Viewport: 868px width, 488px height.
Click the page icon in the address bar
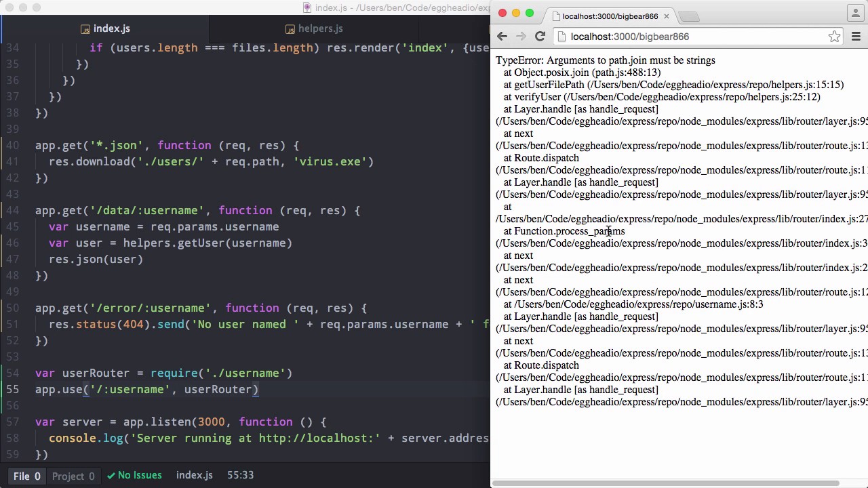point(561,37)
